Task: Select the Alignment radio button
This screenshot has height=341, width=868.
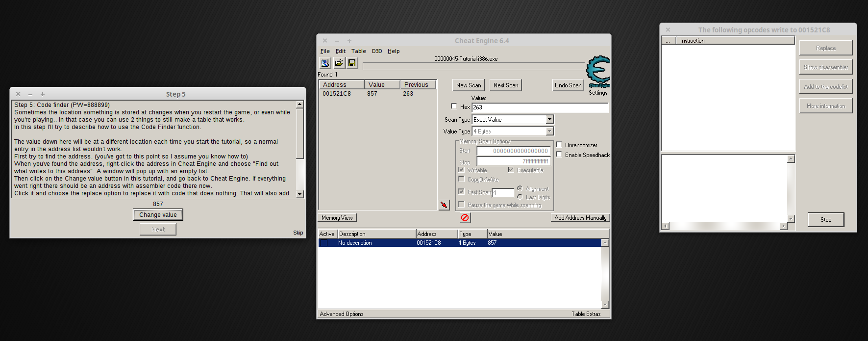Action: (520, 188)
